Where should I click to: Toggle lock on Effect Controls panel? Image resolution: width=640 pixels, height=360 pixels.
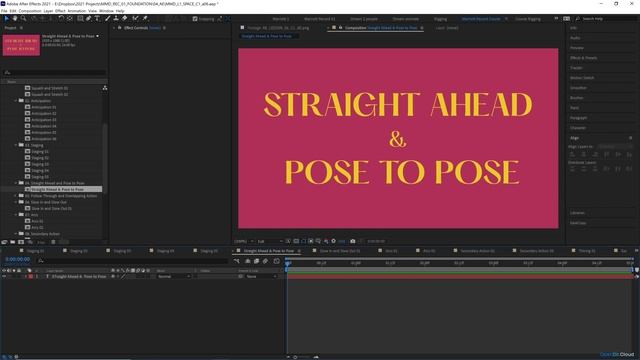click(120, 28)
